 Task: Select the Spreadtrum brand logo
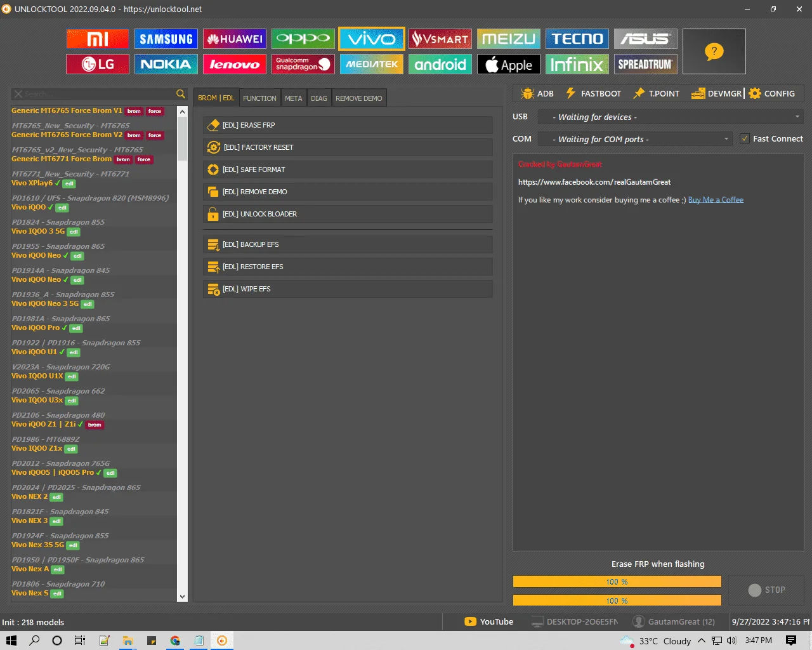(646, 64)
